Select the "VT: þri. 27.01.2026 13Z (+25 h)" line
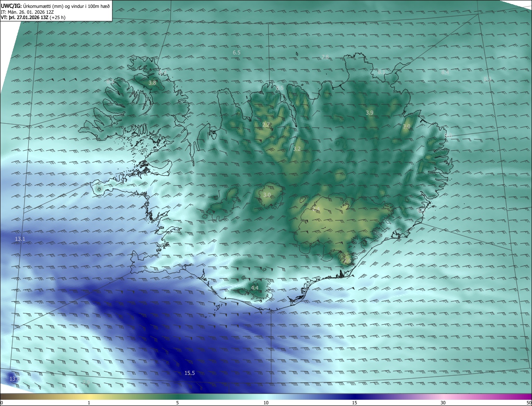Image resolution: width=532 pixels, height=406 pixels. (x=33, y=17)
